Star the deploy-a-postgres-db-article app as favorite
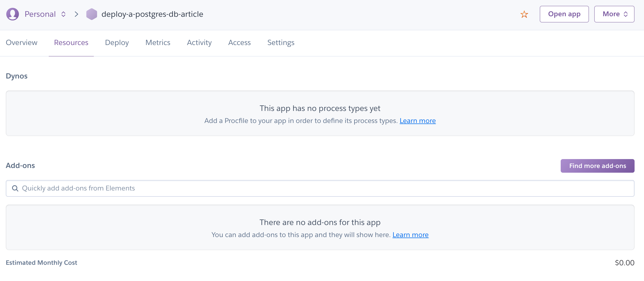Viewport: 644px width, 281px height. tap(525, 14)
